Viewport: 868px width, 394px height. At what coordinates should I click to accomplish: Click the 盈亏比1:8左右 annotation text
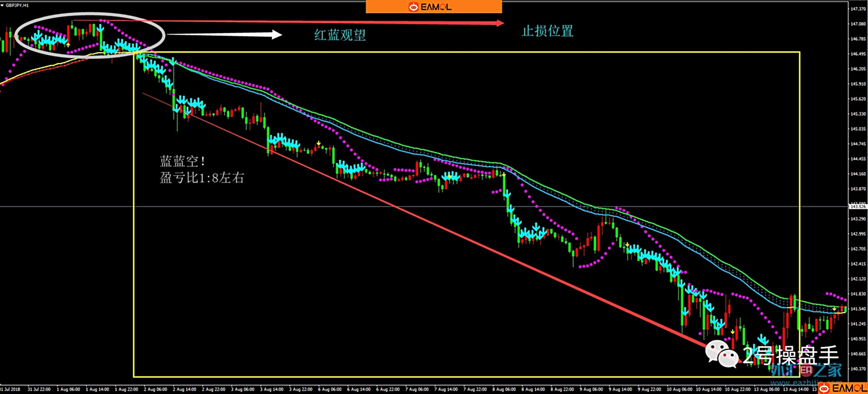[202, 178]
